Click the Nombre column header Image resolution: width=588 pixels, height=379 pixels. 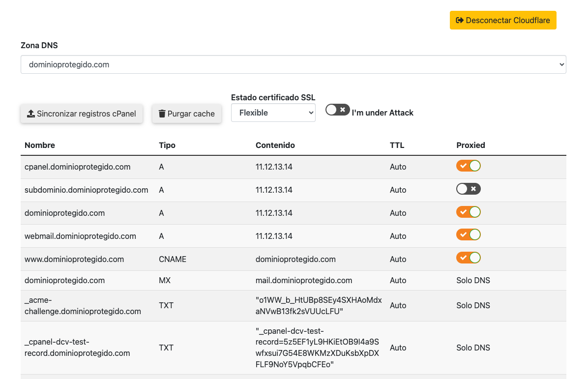coord(40,145)
